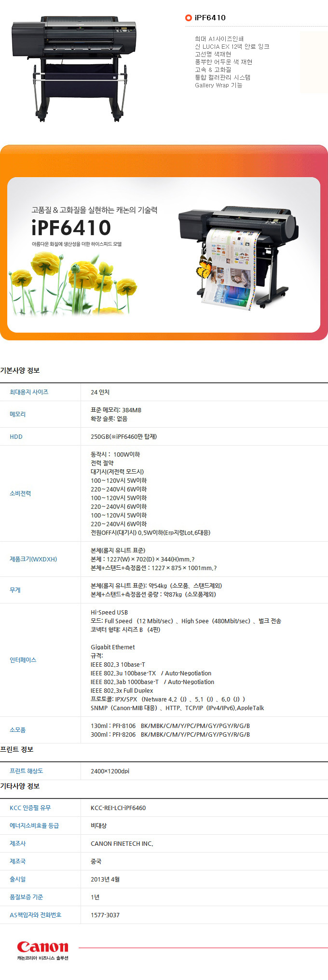Screen dimensions: 328x980
Task: Click the '기타사양 정보' section heading
Action: point(20,786)
